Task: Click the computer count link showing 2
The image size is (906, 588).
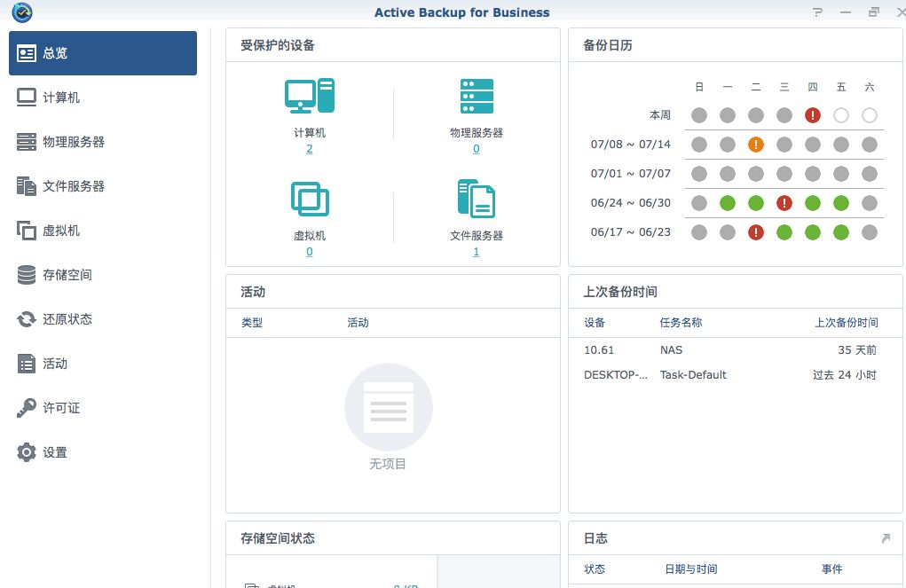Action: pos(309,149)
